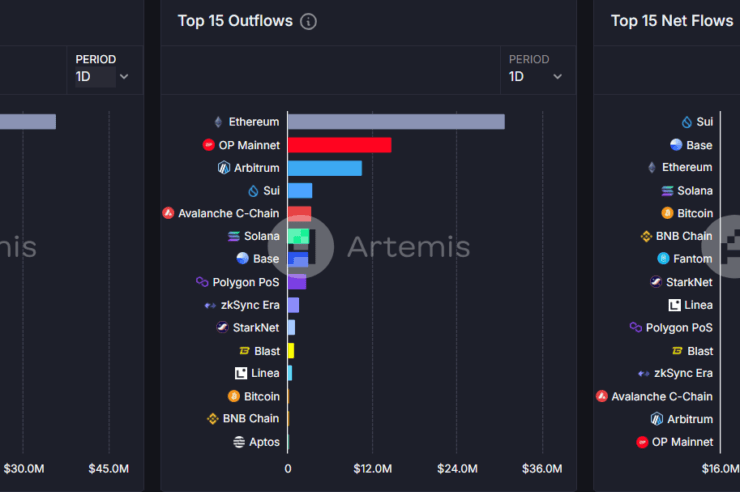This screenshot has width=740, height=492.
Task: Click the 'Blast' label in Net Flows
Action: [700, 351]
